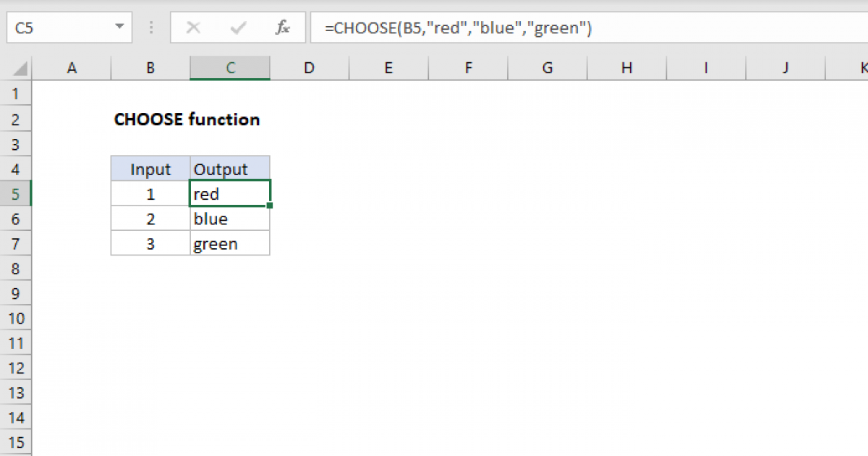Click inside the formula bar
The width and height of the screenshot is (868, 456).
(506, 28)
